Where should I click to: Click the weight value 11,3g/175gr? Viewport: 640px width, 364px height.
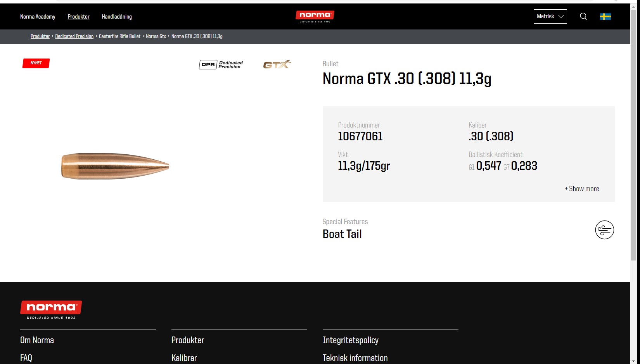pos(364,166)
